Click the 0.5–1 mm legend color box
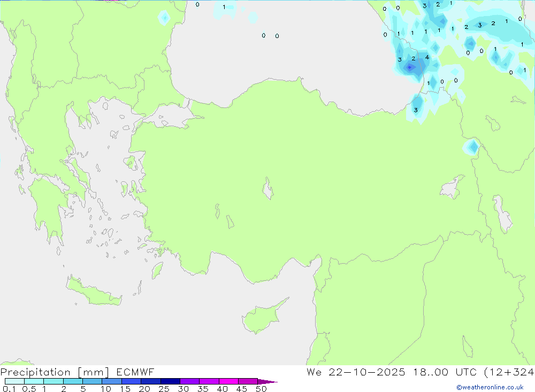535x392 pixels. (x=34, y=381)
